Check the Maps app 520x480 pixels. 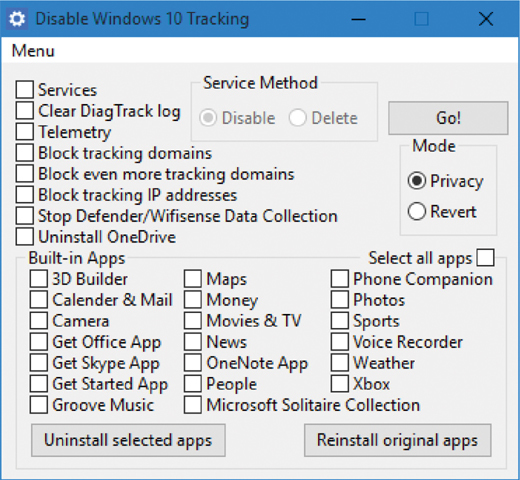pos(193,278)
